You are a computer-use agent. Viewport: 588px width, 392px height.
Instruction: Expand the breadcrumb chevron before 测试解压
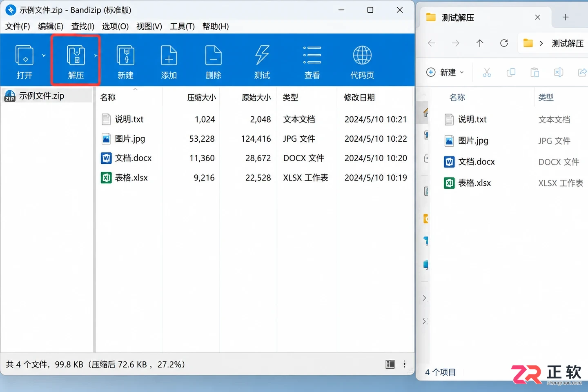pyautogui.click(x=541, y=43)
